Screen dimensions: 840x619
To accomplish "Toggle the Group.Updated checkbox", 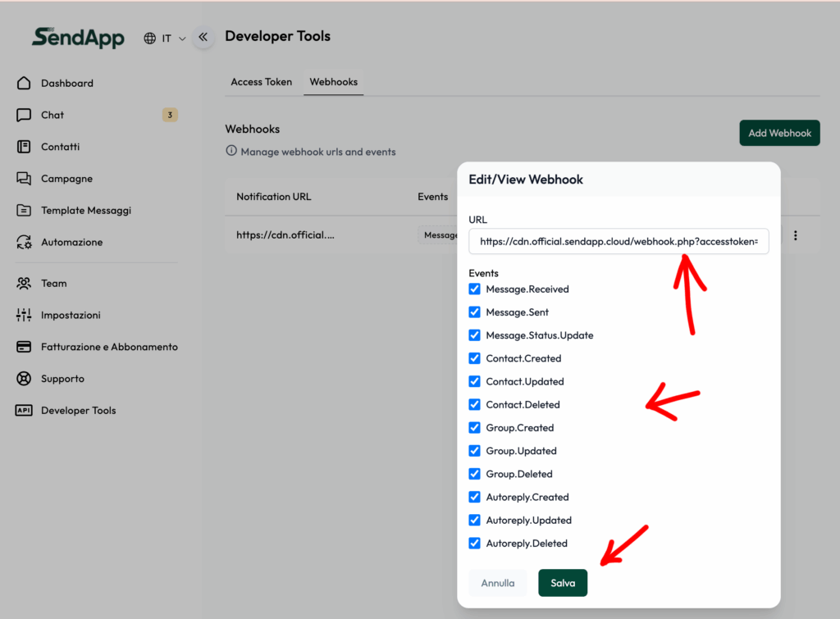I will click(x=475, y=451).
